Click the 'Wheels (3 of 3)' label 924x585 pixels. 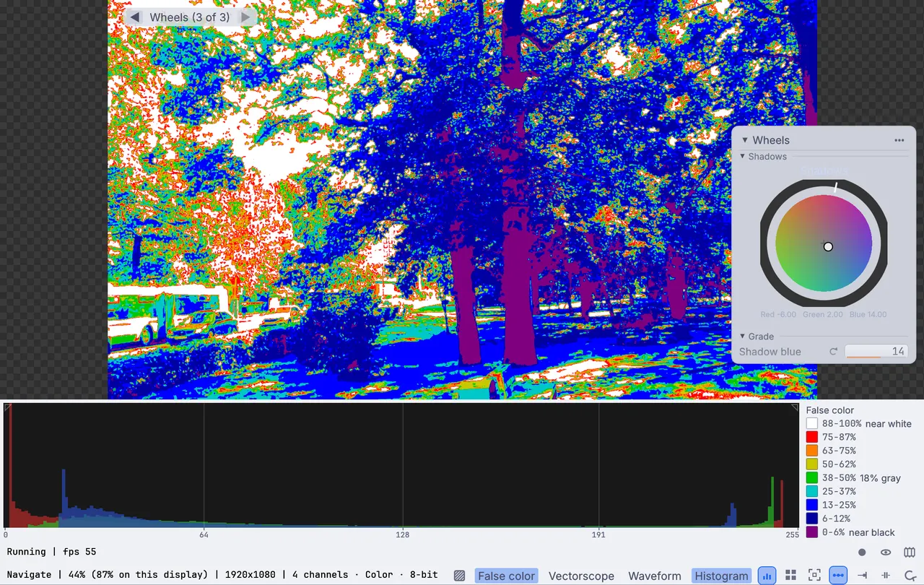(x=190, y=17)
